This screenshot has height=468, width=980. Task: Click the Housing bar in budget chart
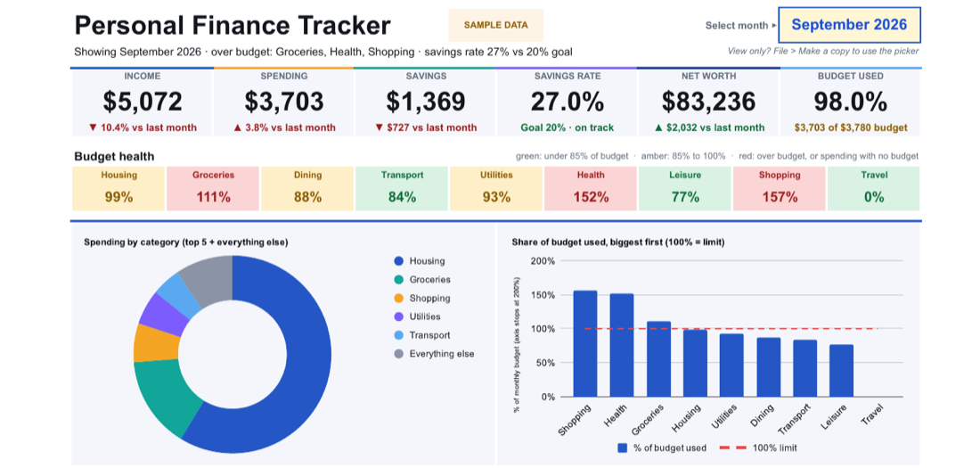(x=695, y=364)
